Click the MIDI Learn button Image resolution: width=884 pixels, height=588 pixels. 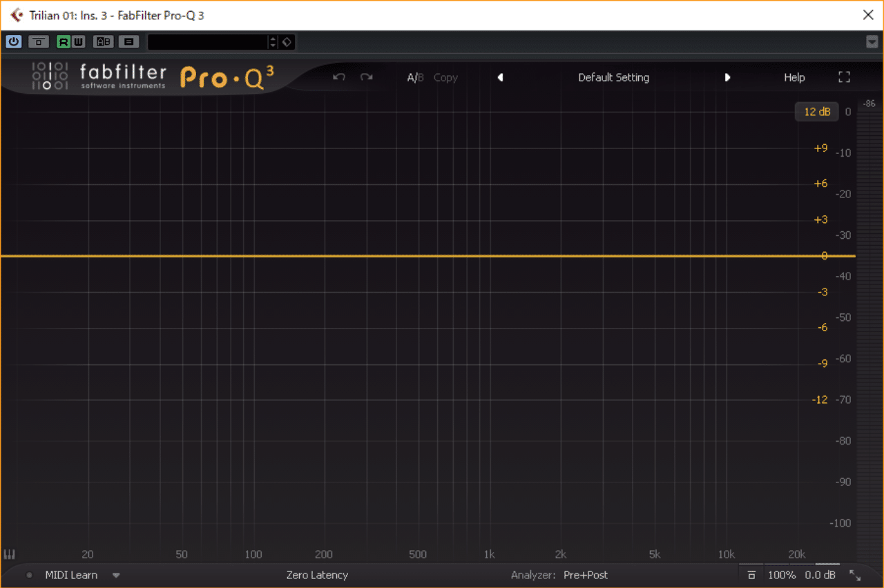click(71, 575)
